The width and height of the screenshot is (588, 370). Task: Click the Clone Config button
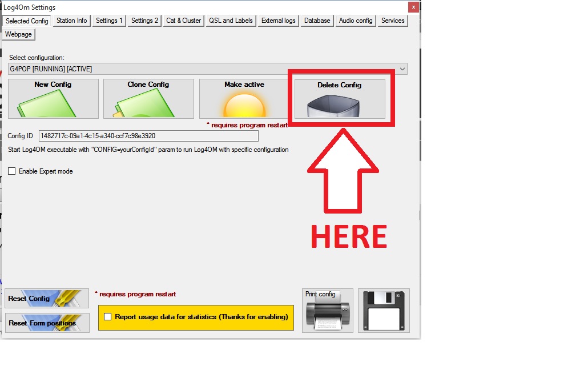[x=148, y=99]
